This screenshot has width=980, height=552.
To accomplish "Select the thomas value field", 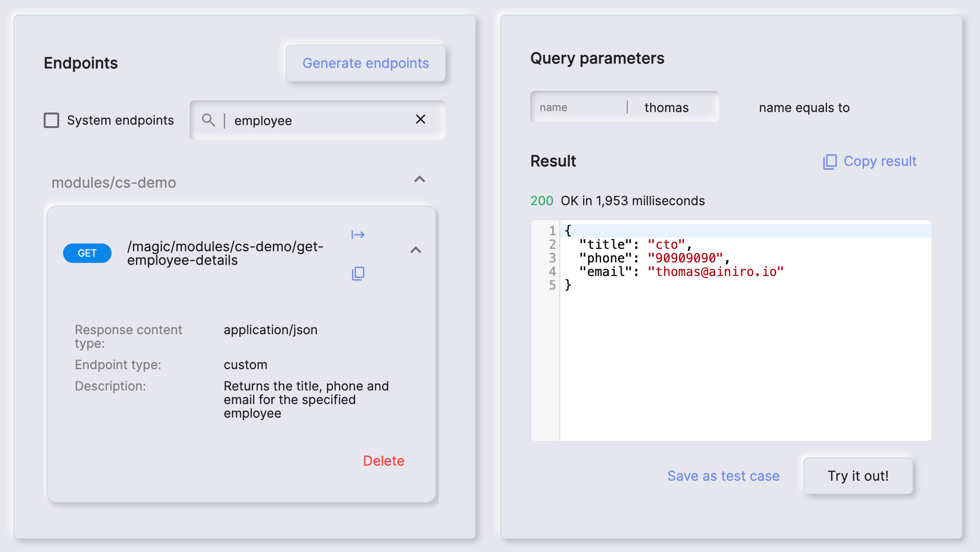I will pos(666,107).
